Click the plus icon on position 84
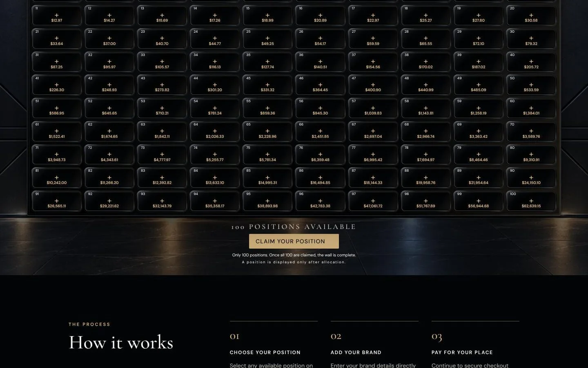The height and width of the screenshot is (368, 588). coord(215,177)
